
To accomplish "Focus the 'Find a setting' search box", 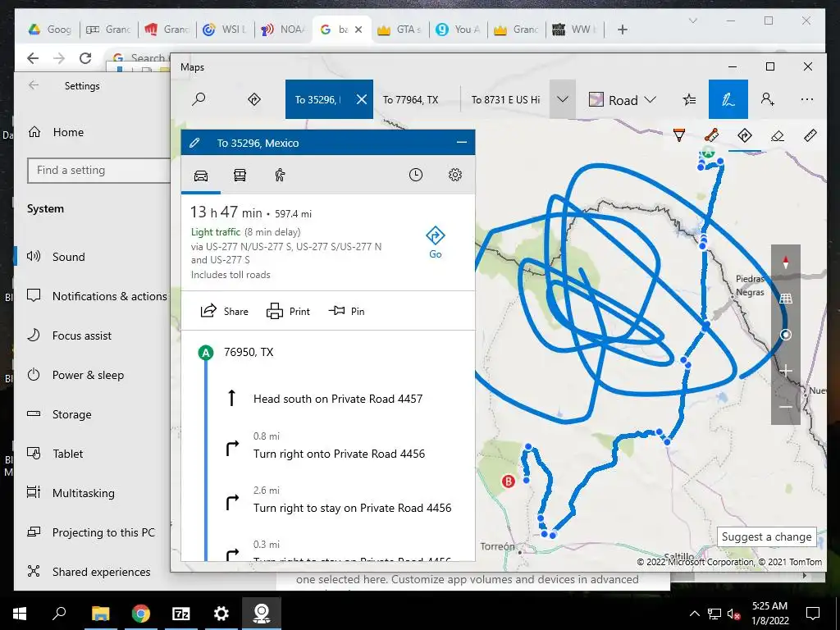I will coord(98,171).
